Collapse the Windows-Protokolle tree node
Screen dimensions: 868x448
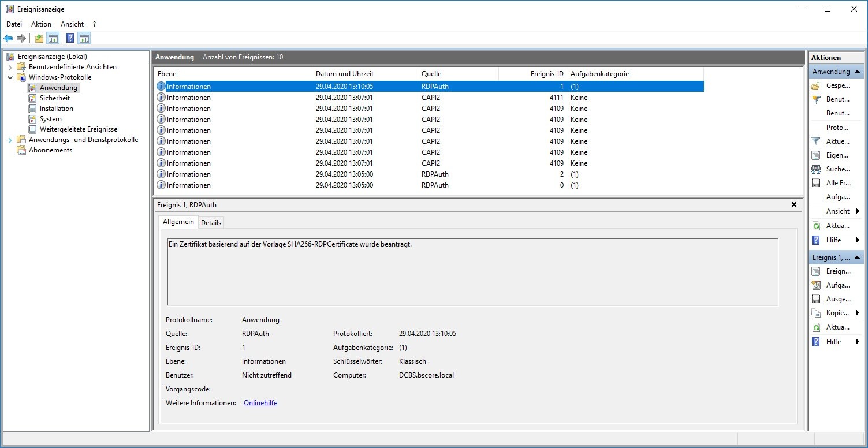[x=10, y=77]
